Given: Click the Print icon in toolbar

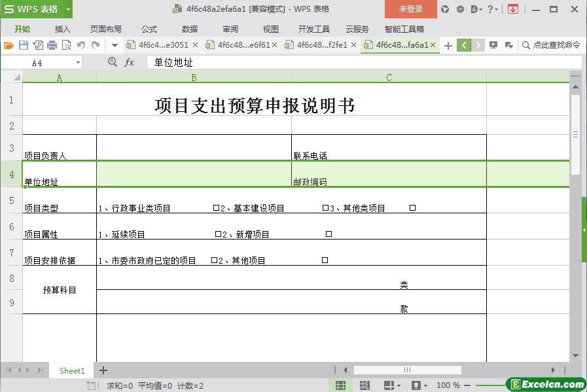Looking at the screenshot, I should (x=52, y=45).
